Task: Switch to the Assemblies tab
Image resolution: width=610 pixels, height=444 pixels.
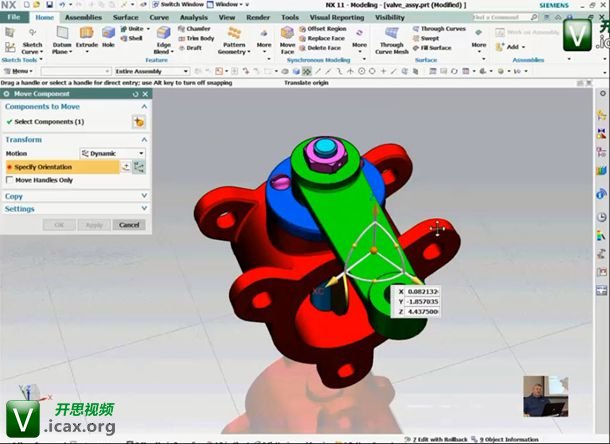Action: (x=84, y=18)
